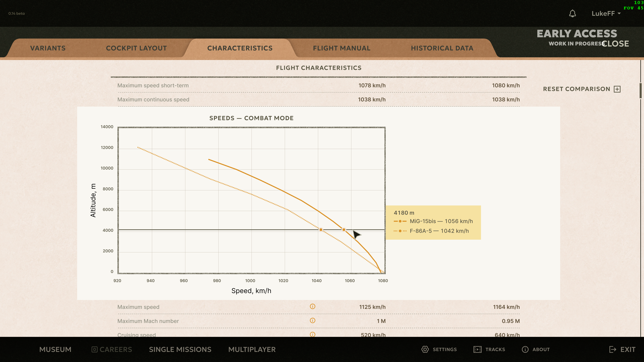
Task: Click the '4180 m' altitude readout in tooltip
Action: pos(404,213)
